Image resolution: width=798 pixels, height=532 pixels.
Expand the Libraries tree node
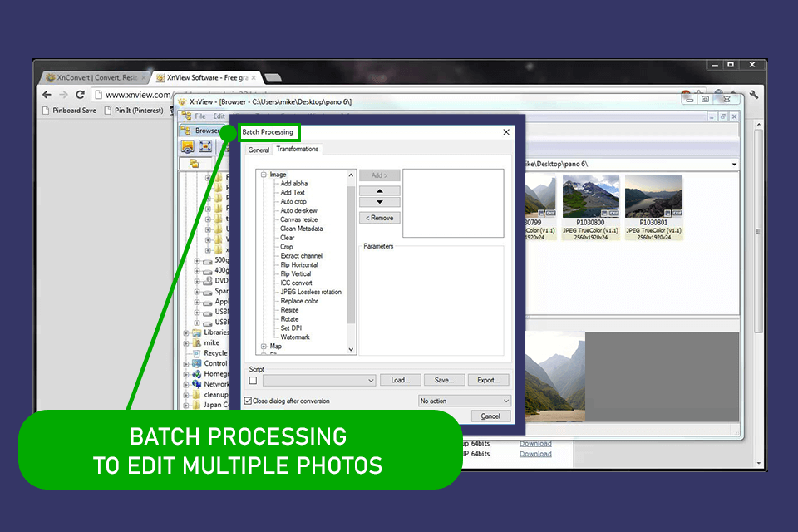[186, 333]
